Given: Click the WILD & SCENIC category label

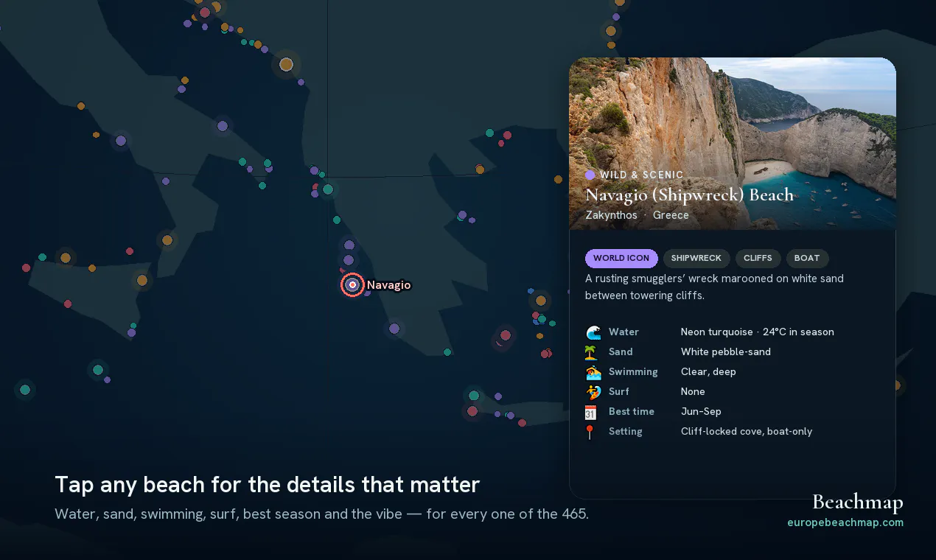Looking at the screenshot, I should [641, 175].
